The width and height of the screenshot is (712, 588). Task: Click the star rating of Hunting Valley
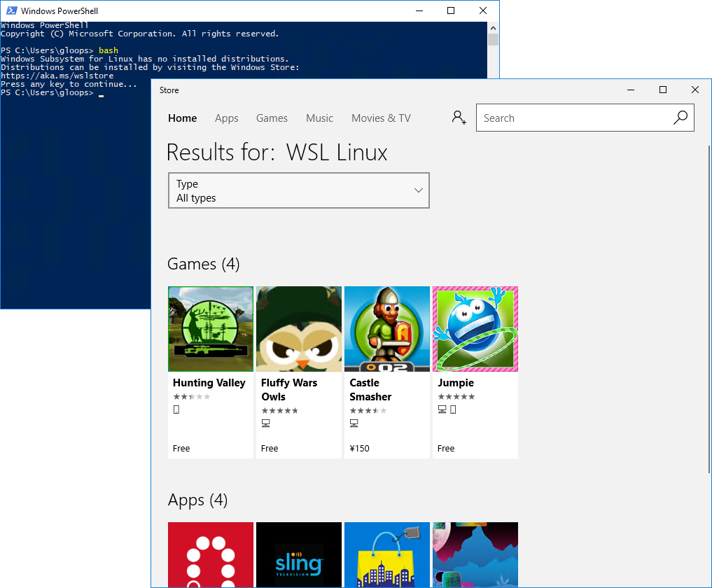192,397
